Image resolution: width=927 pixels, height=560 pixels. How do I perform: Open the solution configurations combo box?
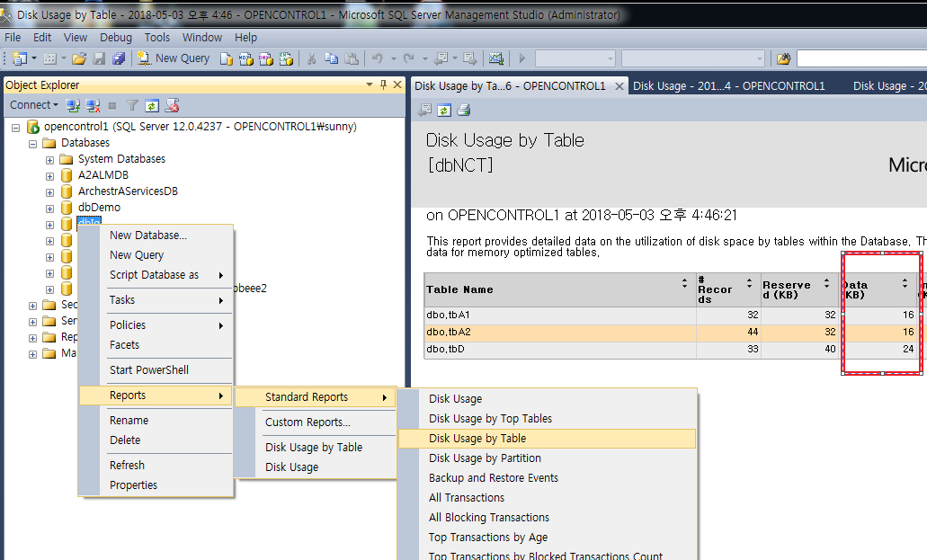[575, 58]
